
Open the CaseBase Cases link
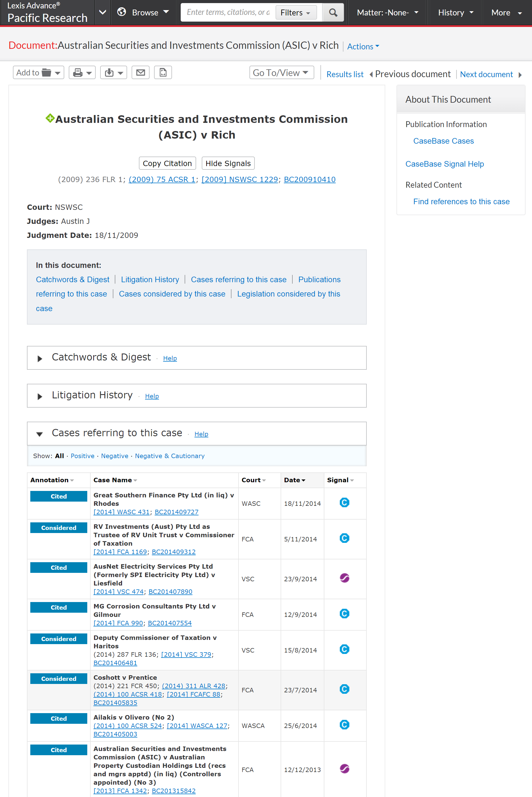coord(443,141)
